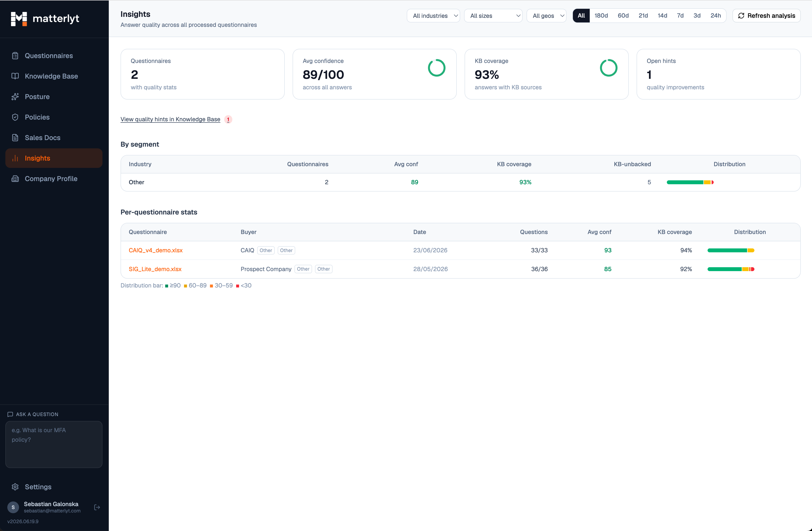Image resolution: width=812 pixels, height=531 pixels.
Task: Click the matterlyt logo mark
Action: pos(19,19)
